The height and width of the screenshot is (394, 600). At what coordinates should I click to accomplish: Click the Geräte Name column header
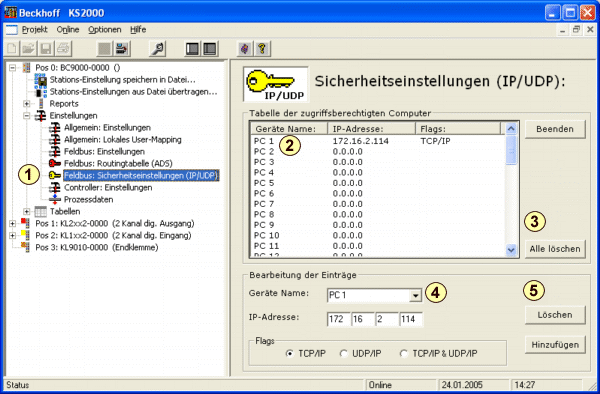[x=289, y=129]
